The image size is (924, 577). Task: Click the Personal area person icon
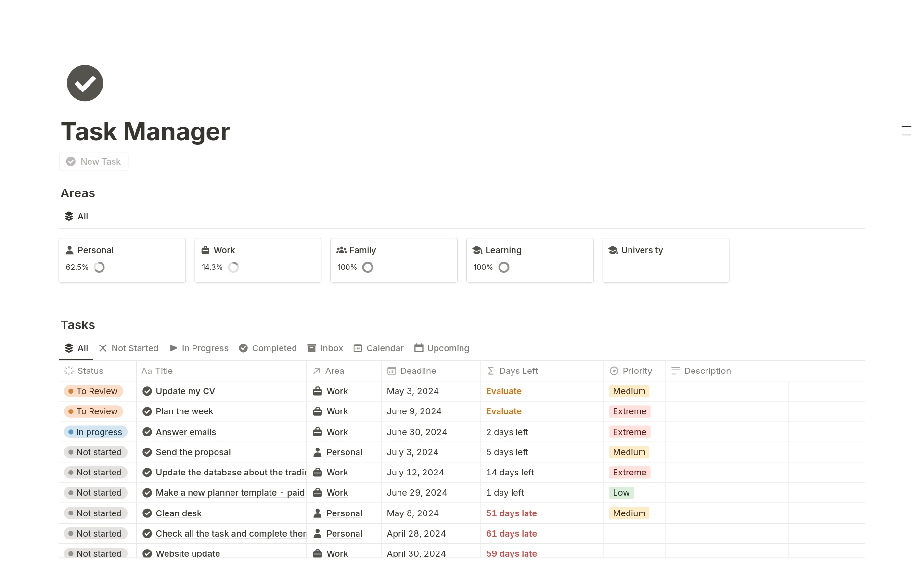(70, 250)
